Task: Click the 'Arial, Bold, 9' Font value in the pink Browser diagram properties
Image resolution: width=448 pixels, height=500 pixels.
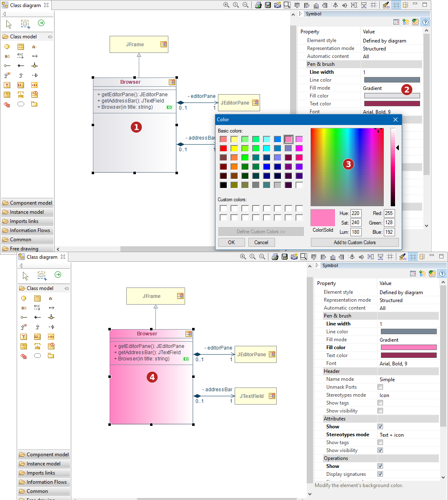Action: (x=393, y=364)
